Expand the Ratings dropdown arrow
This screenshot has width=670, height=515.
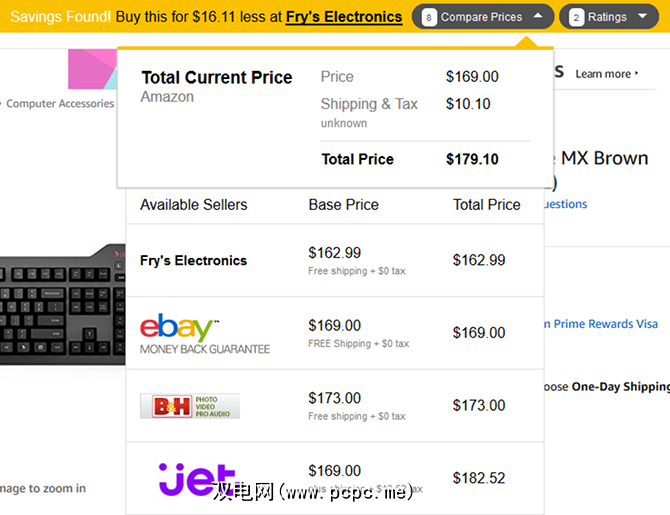click(x=642, y=17)
